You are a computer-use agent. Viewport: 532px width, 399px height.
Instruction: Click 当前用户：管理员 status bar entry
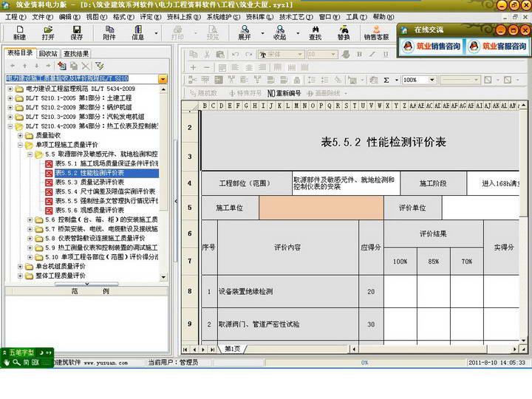point(173,363)
